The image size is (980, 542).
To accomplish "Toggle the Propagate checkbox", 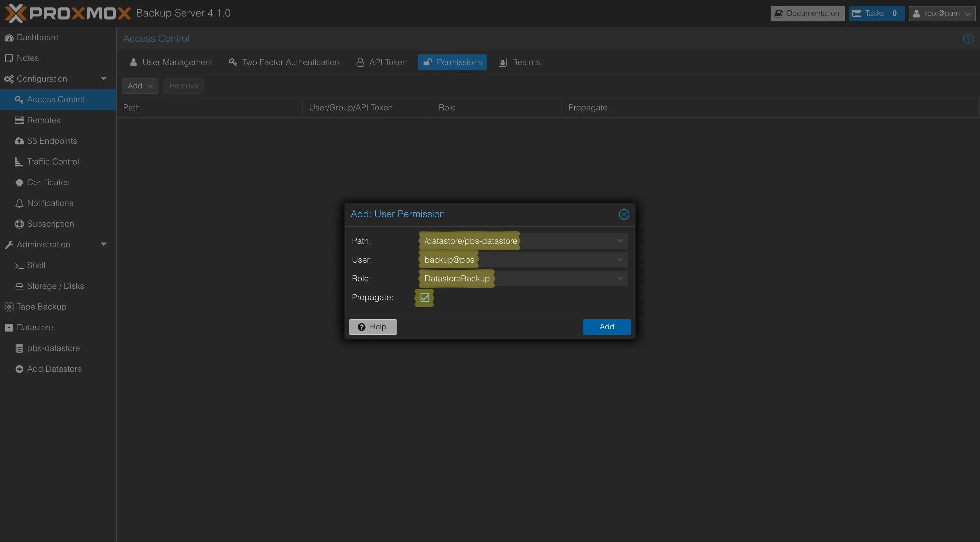I will [x=425, y=297].
